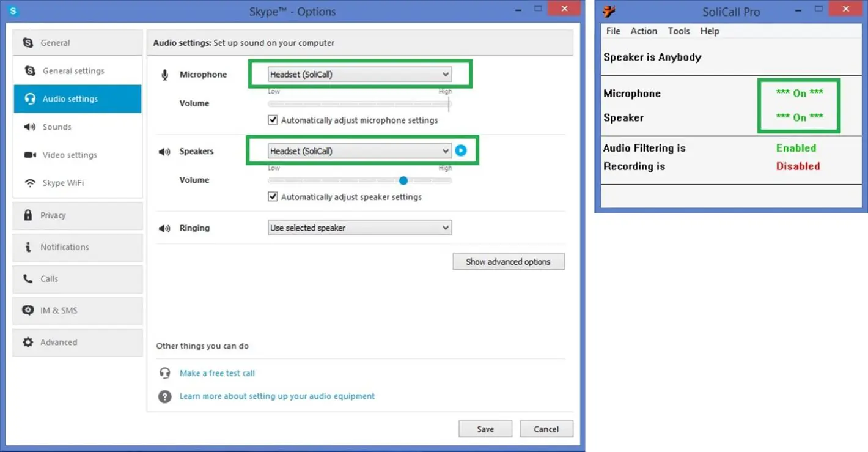The width and height of the screenshot is (868, 452).
Task: Open Skype WiFi settings
Action: click(78, 183)
